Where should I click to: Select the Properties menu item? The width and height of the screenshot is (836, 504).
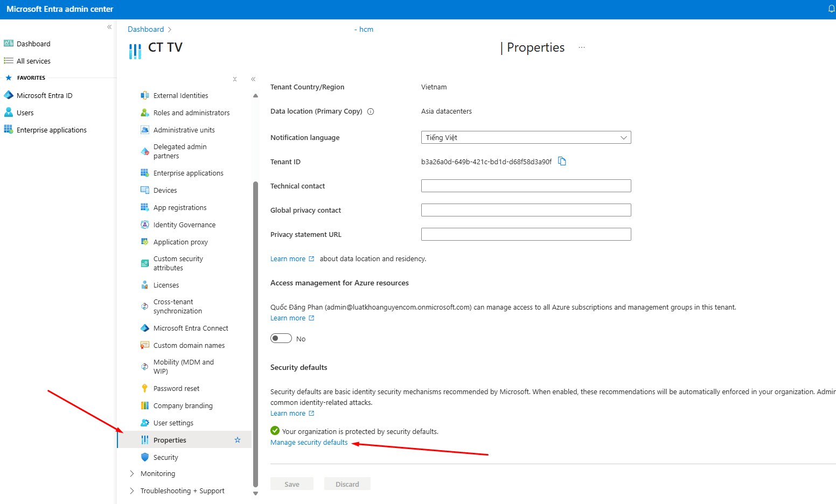[185, 440]
